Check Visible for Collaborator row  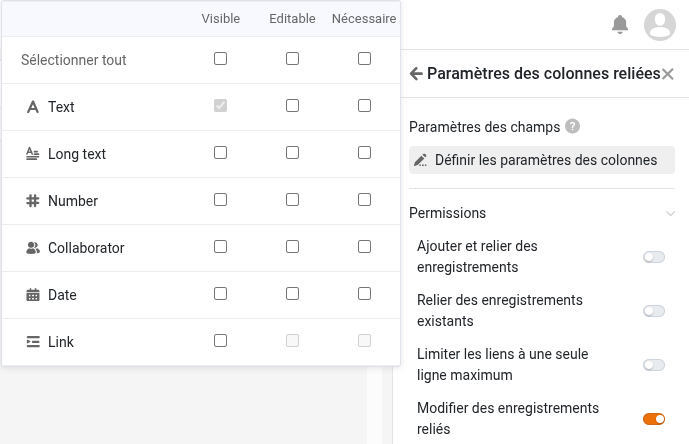pyautogui.click(x=221, y=247)
